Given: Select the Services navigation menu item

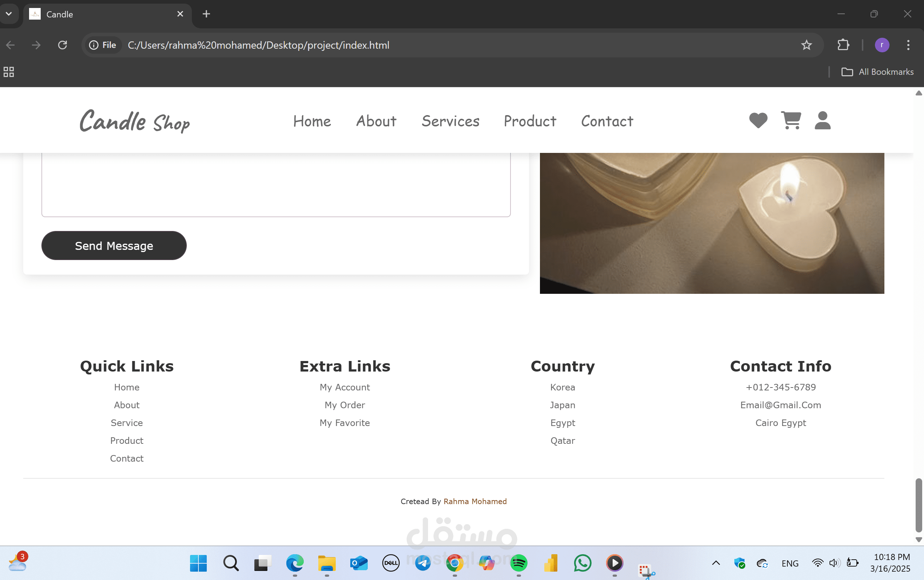Looking at the screenshot, I should tap(450, 121).
